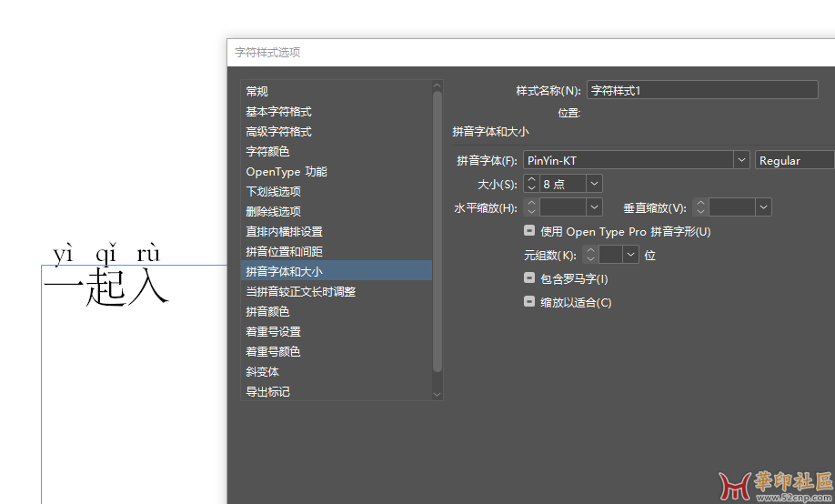835x504 pixels.
Task: Click the 元组数 stepper arrows
Action: pyautogui.click(x=589, y=255)
